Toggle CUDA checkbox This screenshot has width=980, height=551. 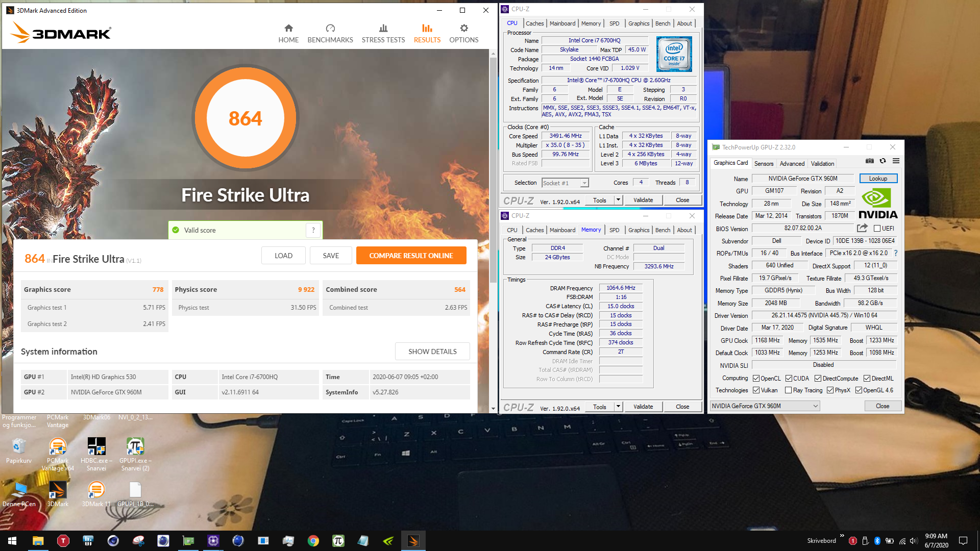789,379
